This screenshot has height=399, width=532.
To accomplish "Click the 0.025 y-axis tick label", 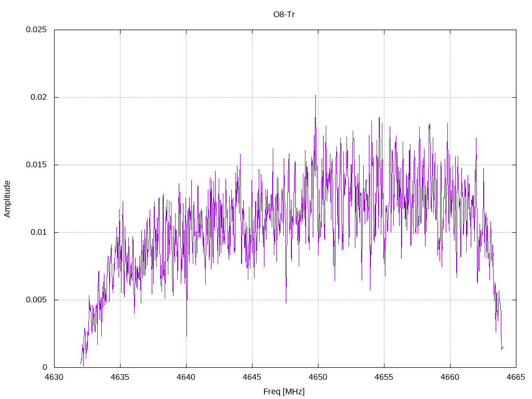I will [x=36, y=30].
